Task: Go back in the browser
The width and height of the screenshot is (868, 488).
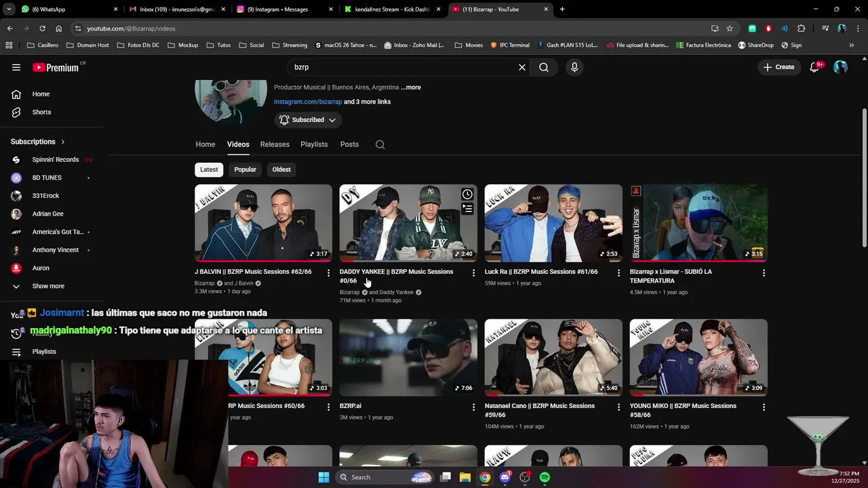Action: pyautogui.click(x=9, y=28)
